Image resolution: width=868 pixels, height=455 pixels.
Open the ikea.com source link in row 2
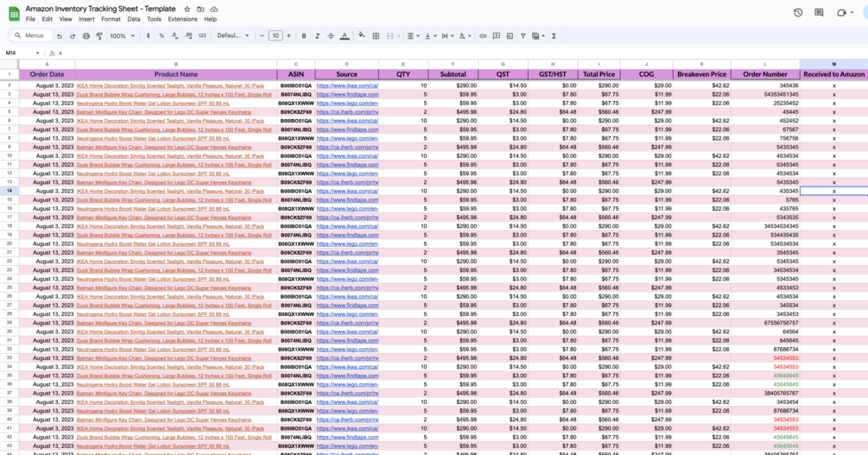[347, 85]
